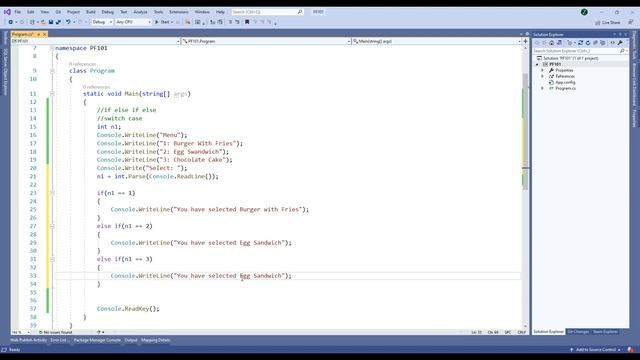640x360 pixels.
Task: Click the Home icon in Solution Explorer toolbar
Action: click(x=551, y=43)
